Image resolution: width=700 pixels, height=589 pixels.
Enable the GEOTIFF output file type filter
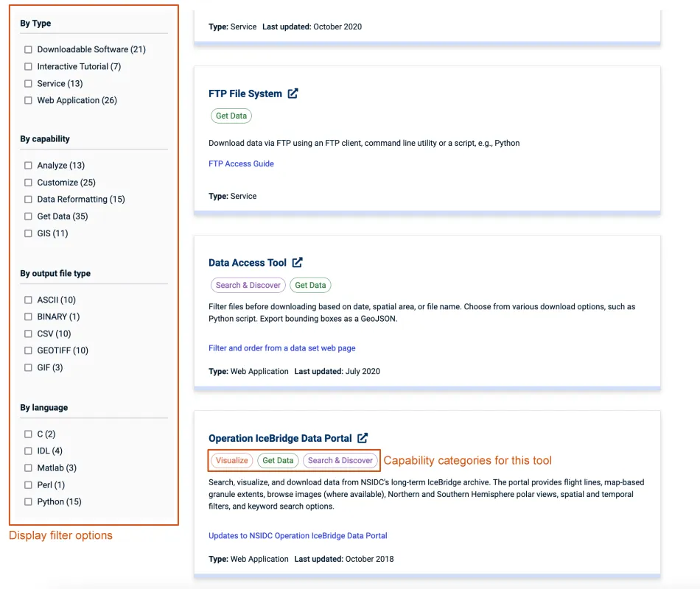(x=27, y=350)
